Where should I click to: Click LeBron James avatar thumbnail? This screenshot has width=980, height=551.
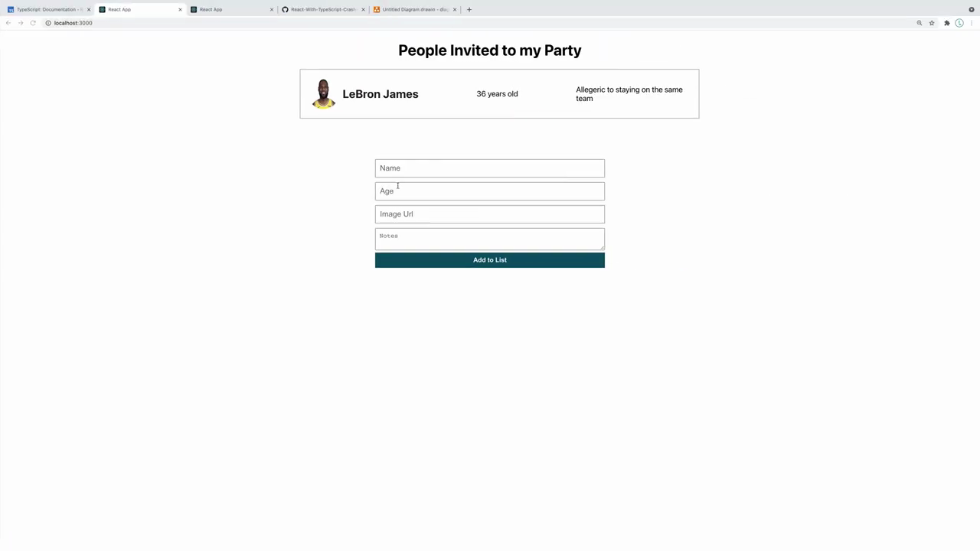[x=323, y=94]
